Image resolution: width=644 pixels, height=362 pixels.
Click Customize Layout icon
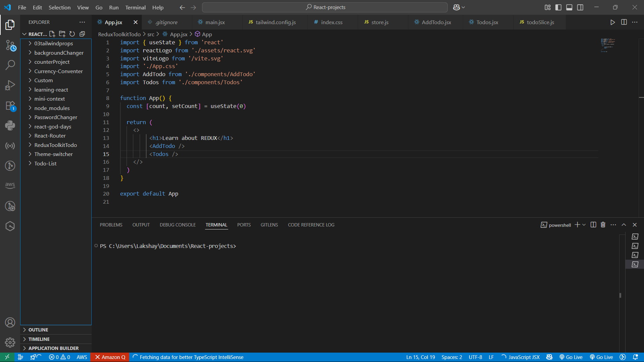pyautogui.click(x=548, y=7)
